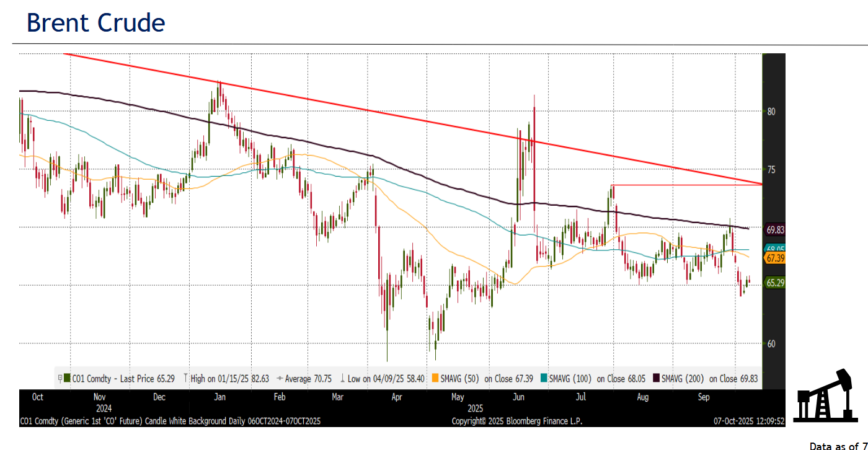The width and height of the screenshot is (868, 450).
Task: Click the Bloomberg Finance L.P. copyright text
Action: click(x=517, y=421)
